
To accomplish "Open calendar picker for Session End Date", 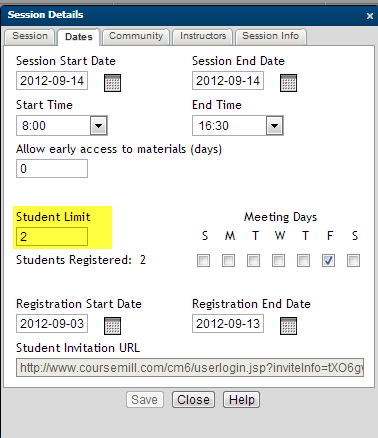I will 288,83.
